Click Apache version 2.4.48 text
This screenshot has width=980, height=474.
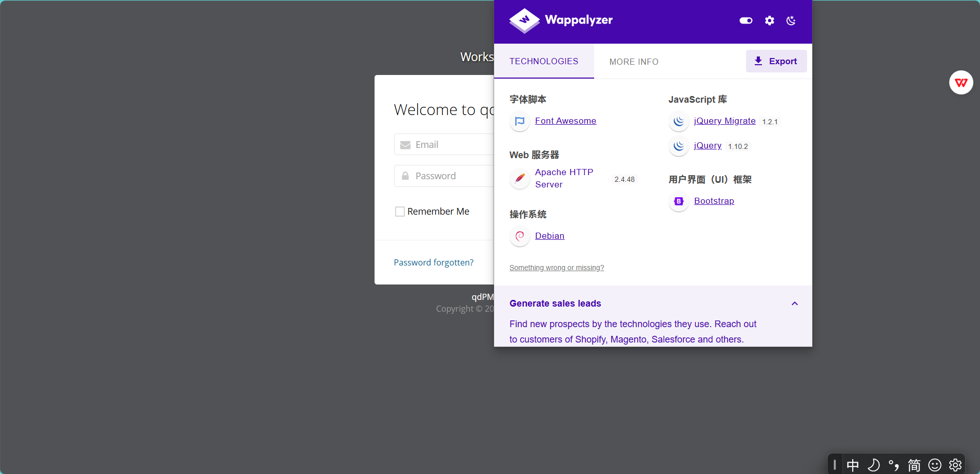624,179
